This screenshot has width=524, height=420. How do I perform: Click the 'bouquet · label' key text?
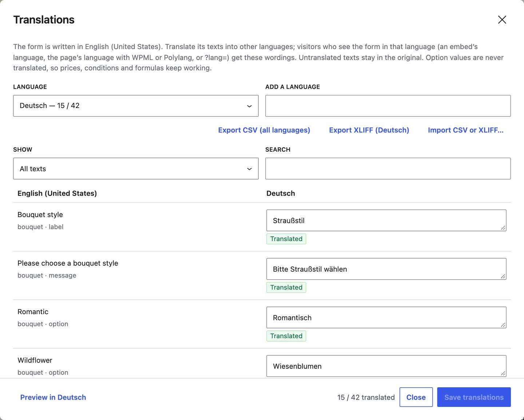pos(40,227)
